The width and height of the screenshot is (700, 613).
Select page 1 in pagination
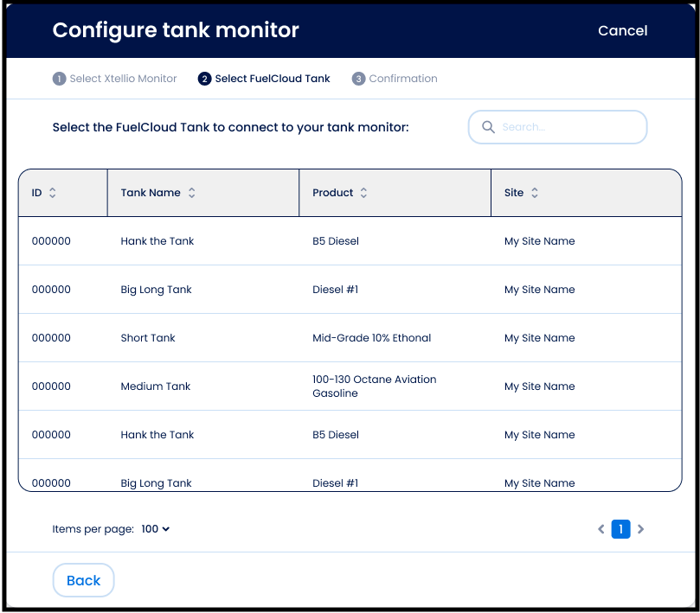point(620,529)
